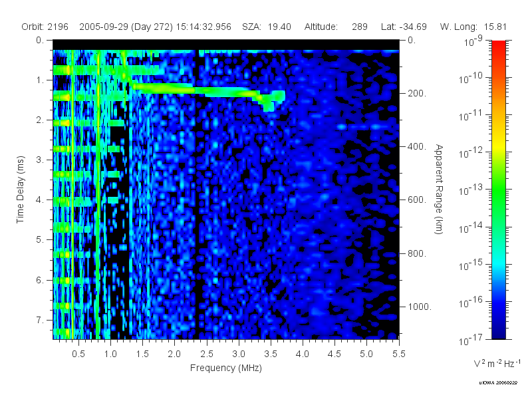Click the '400.' apparent range tick label
Screen dimensions: 532x399
(417, 146)
